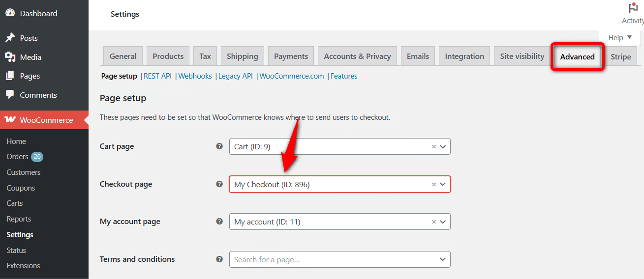This screenshot has width=644, height=279.
Task: Open the REST API link
Action: [x=157, y=76]
